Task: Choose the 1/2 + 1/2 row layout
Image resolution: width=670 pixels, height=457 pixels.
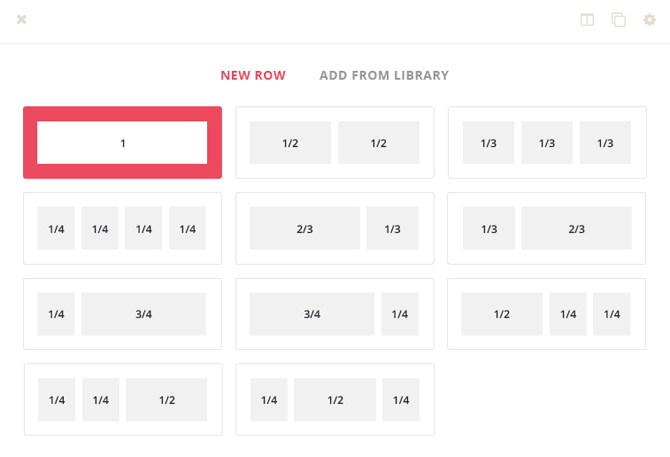Action: tap(335, 142)
